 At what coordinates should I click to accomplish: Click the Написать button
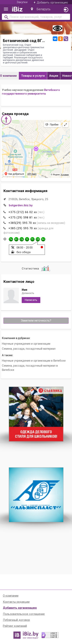pos(31,300)
